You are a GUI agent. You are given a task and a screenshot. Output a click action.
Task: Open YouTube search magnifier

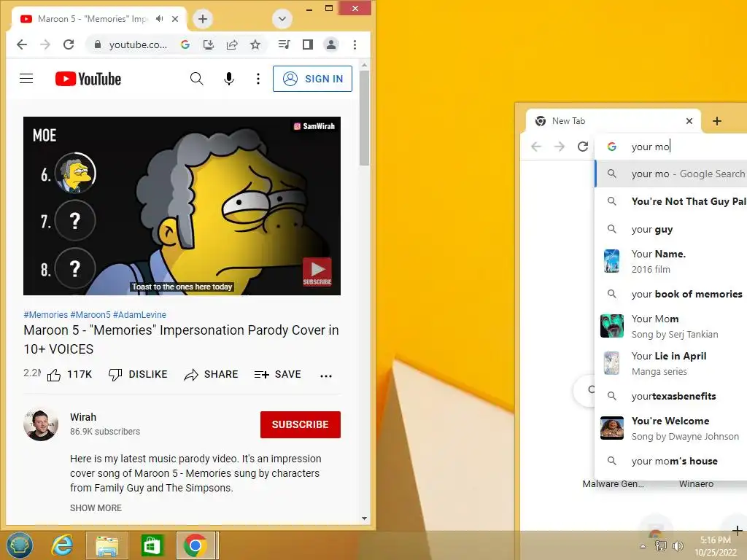[x=196, y=79]
